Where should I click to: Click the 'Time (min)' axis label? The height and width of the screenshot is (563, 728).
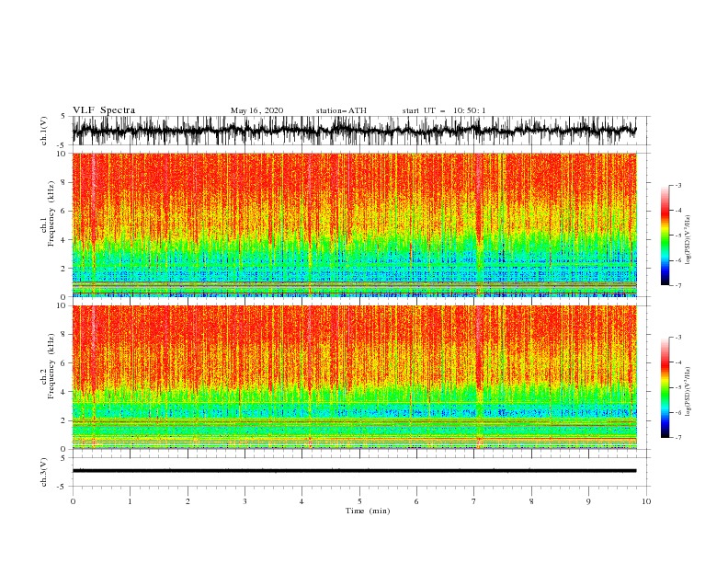click(368, 511)
